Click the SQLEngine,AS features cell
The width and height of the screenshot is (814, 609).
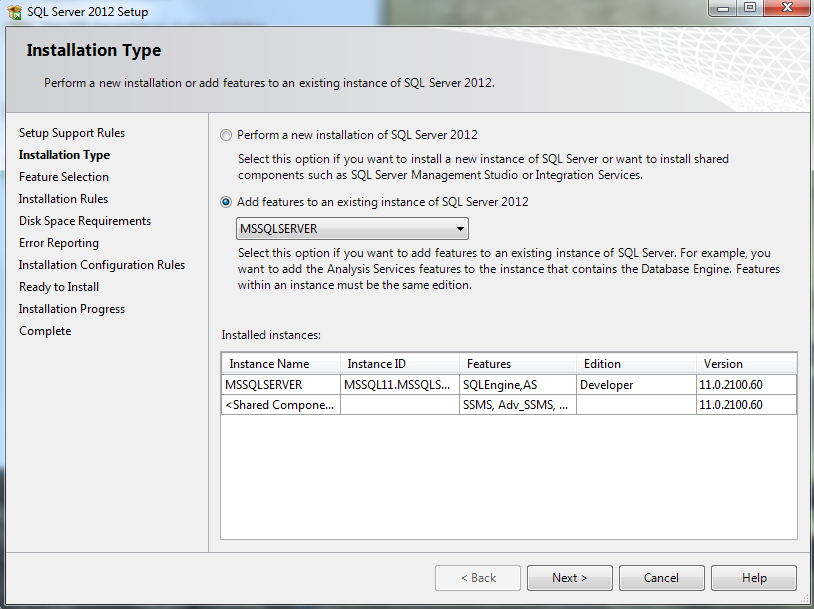coord(518,385)
